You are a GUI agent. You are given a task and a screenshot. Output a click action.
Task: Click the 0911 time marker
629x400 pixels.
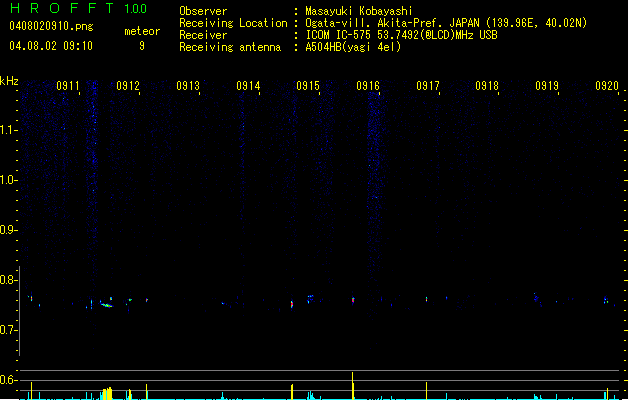(67, 86)
